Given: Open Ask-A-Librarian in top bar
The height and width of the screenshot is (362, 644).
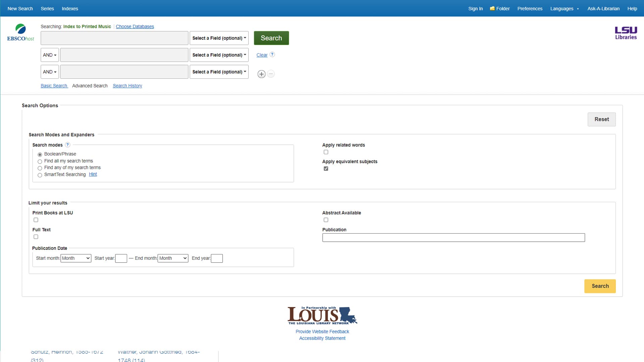Looking at the screenshot, I should point(603,8).
